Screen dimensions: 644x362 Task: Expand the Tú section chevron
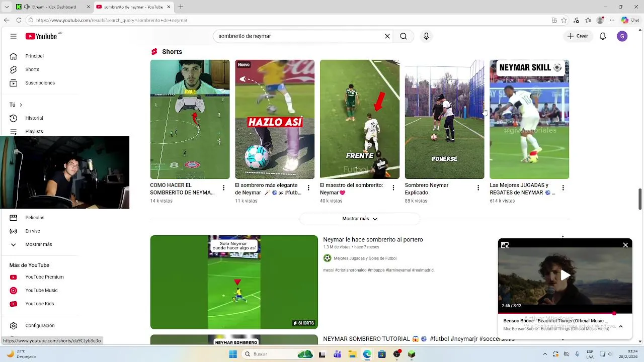pyautogui.click(x=21, y=105)
